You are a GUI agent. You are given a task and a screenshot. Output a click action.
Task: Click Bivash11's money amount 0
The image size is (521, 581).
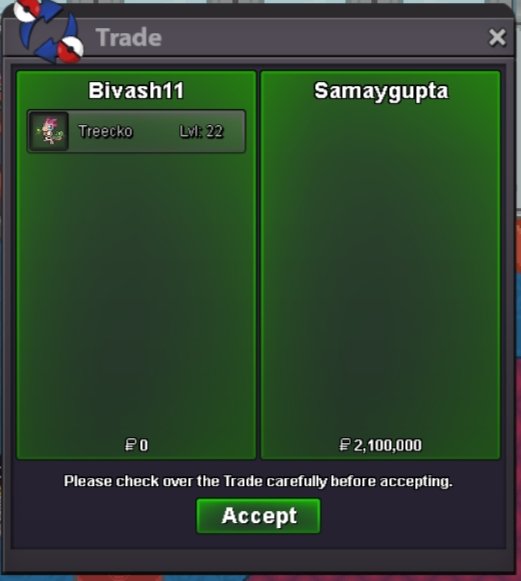144,445
